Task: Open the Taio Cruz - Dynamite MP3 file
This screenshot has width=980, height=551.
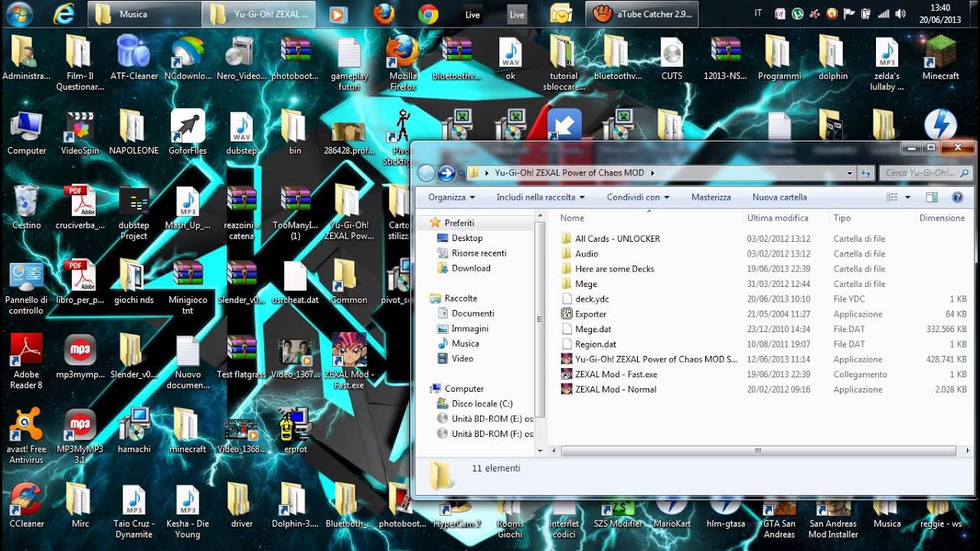Action: (x=134, y=511)
